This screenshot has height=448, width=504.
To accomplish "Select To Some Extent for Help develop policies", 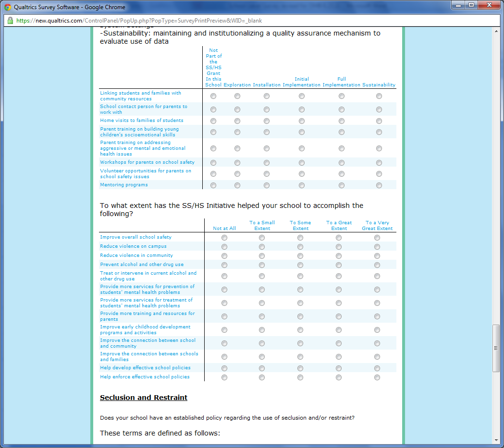I will click(300, 368).
